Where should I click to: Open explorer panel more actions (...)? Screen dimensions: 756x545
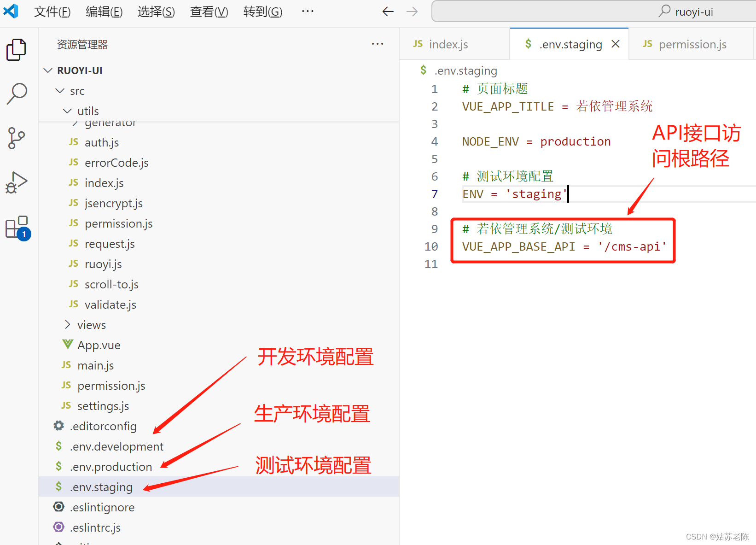[x=378, y=44]
